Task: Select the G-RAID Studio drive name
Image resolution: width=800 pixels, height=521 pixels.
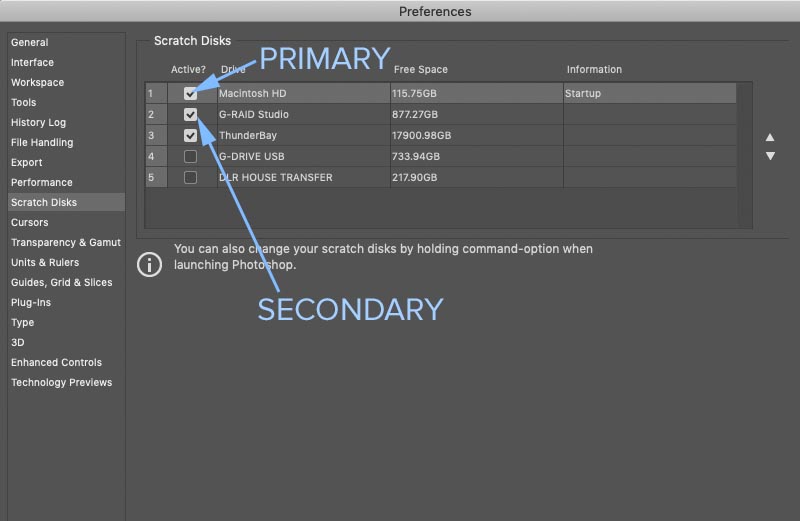Action: point(254,114)
